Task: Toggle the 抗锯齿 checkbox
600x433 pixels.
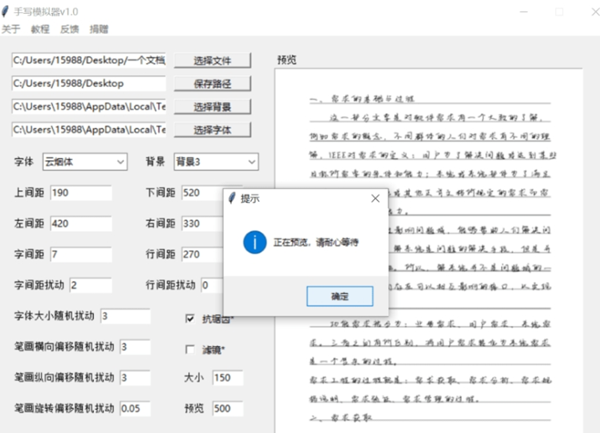Action: (x=191, y=319)
